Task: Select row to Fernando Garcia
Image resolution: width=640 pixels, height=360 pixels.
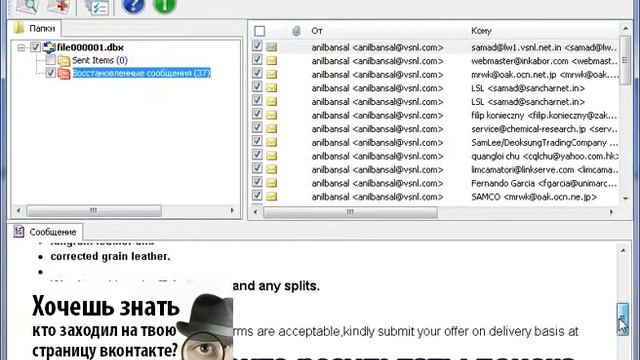Action: point(435,183)
